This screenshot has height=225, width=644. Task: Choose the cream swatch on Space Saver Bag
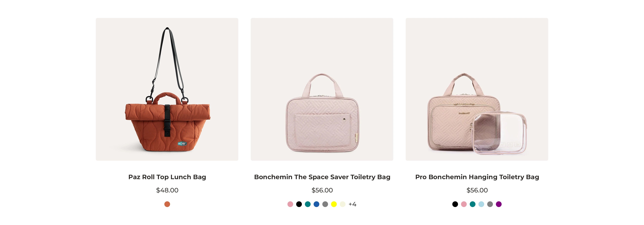point(343,204)
